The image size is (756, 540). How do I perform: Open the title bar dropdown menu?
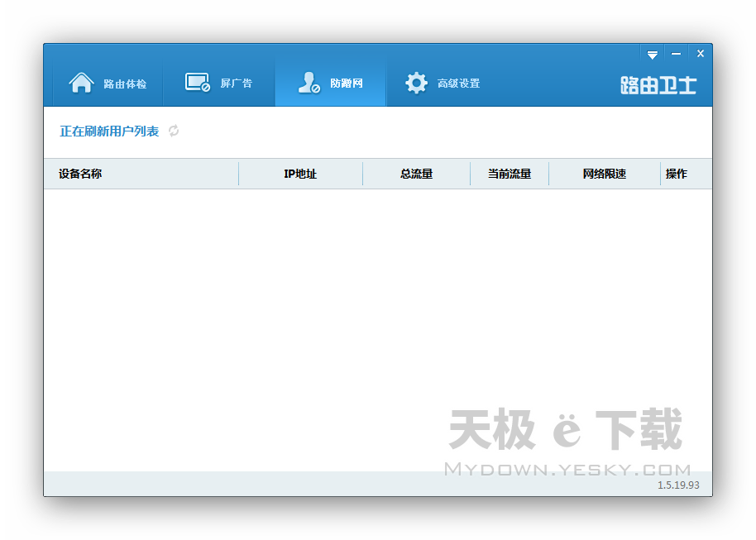(653, 55)
